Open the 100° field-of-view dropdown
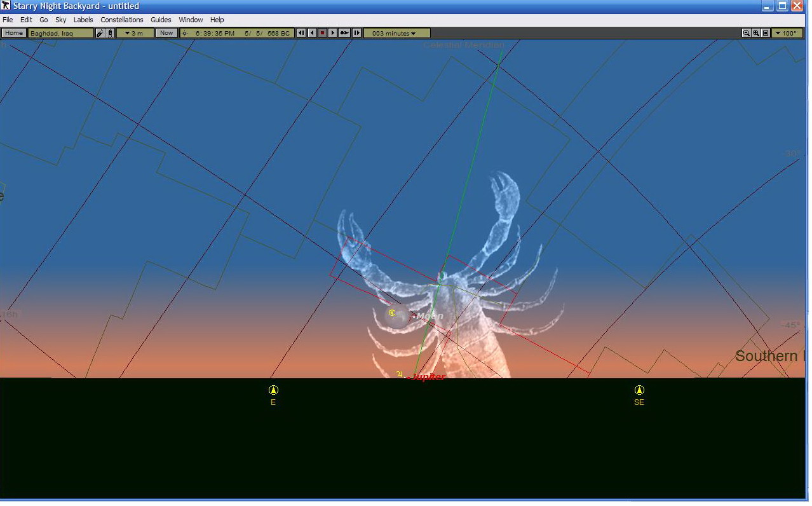 pyautogui.click(x=787, y=33)
